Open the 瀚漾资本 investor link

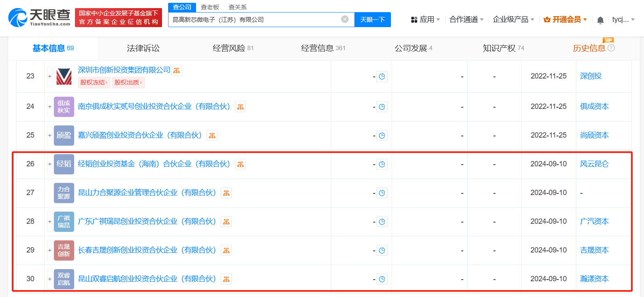(594, 279)
